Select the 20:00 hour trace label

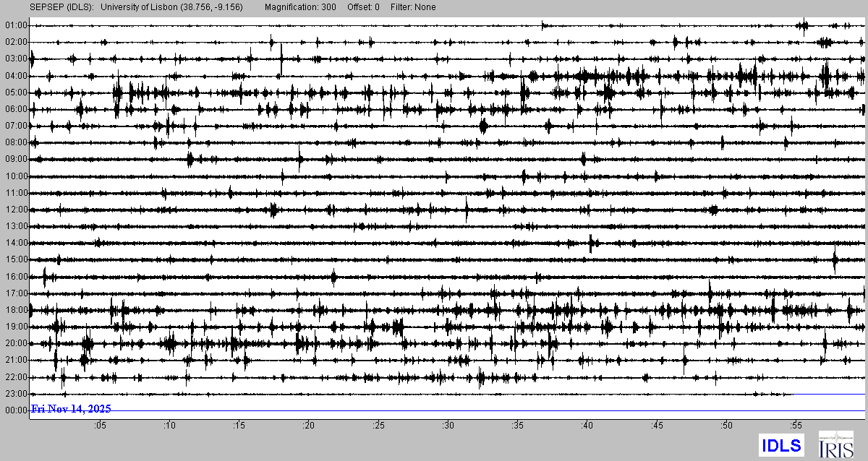[15, 343]
